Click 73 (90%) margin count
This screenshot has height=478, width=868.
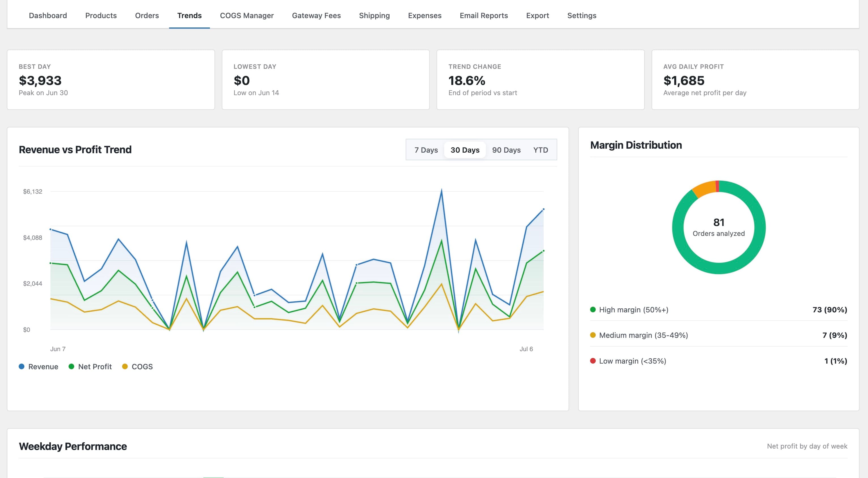click(x=829, y=310)
